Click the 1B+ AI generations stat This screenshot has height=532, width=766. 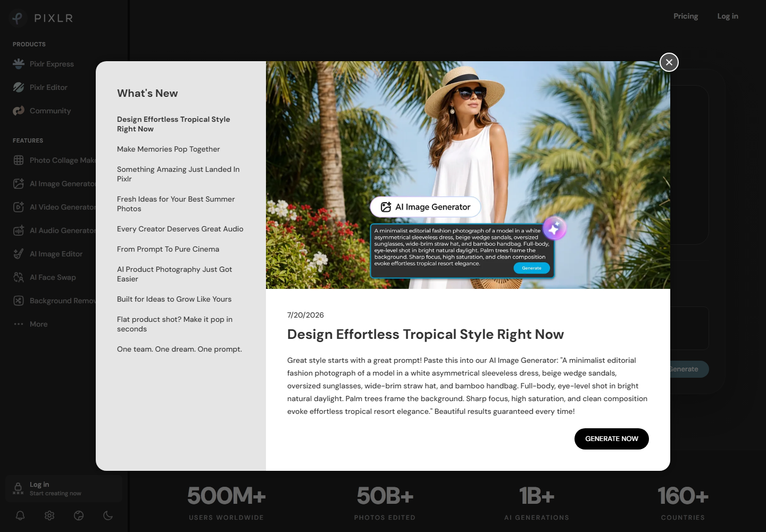pos(537,503)
